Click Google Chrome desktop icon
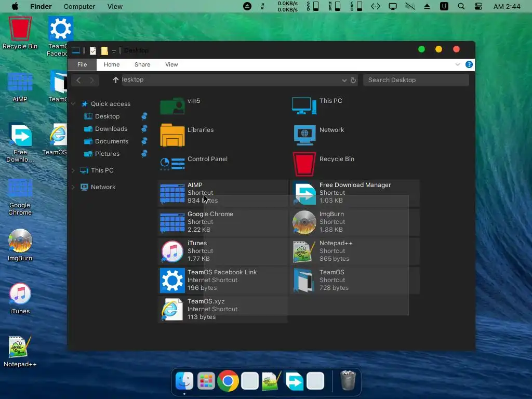The image size is (532, 399). [x=20, y=197]
